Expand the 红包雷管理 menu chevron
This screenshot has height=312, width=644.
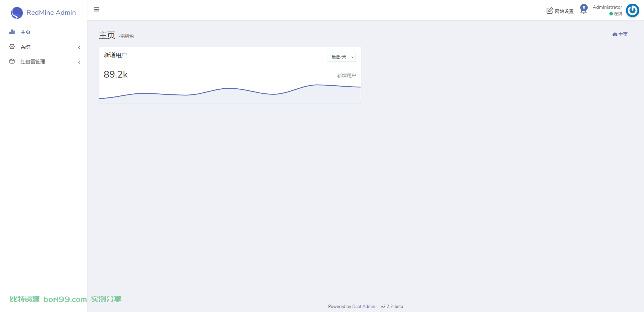(79, 62)
